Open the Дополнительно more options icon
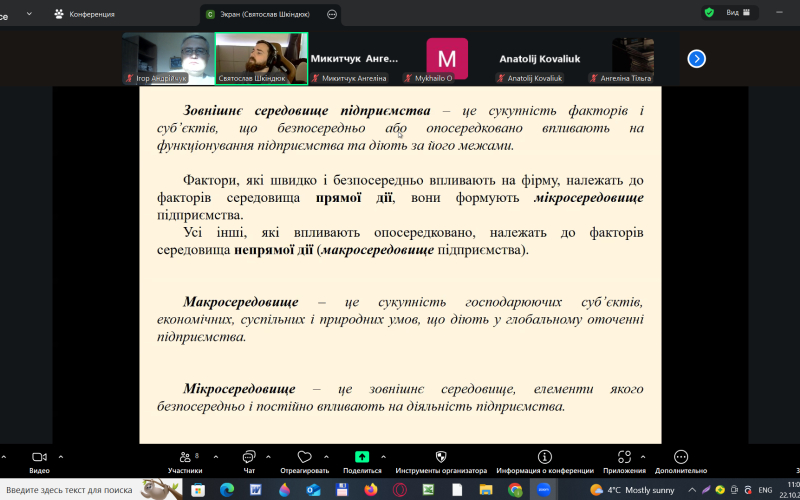 pyautogui.click(x=681, y=456)
